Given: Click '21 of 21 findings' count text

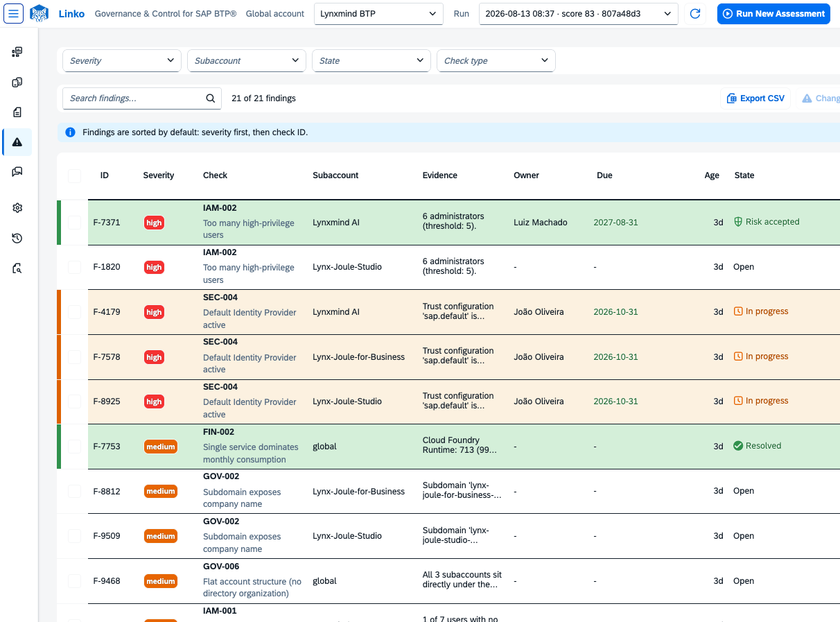Looking at the screenshot, I should click(x=263, y=98).
